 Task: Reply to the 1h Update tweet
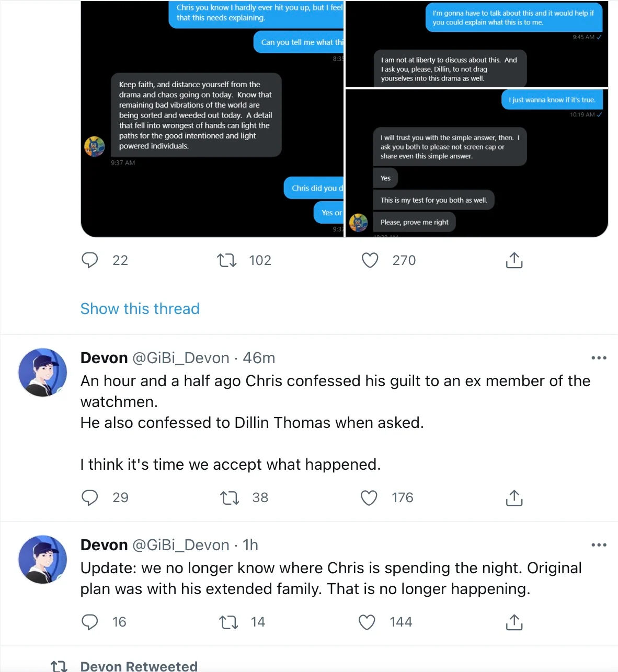[x=90, y=622]
